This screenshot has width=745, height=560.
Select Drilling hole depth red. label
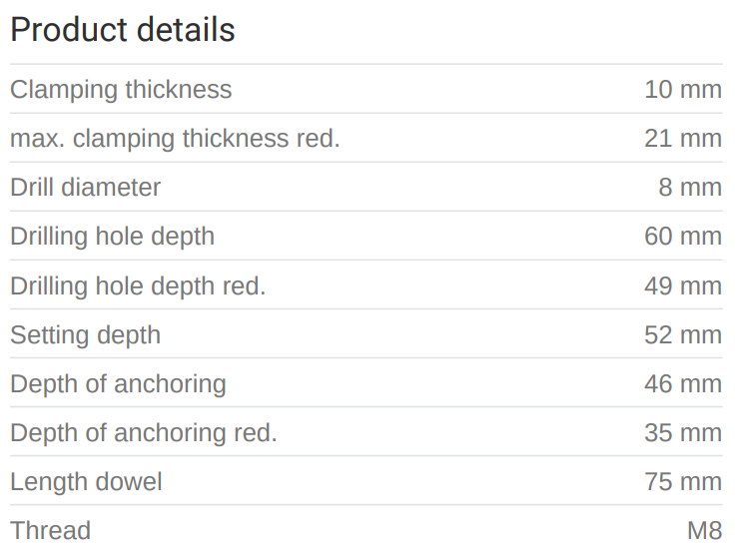[x=138, y=285]
